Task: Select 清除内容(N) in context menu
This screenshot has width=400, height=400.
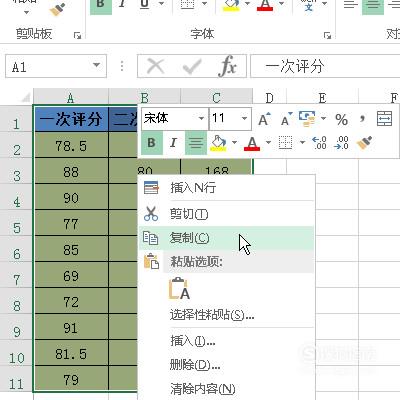Action: click(227, 389)
